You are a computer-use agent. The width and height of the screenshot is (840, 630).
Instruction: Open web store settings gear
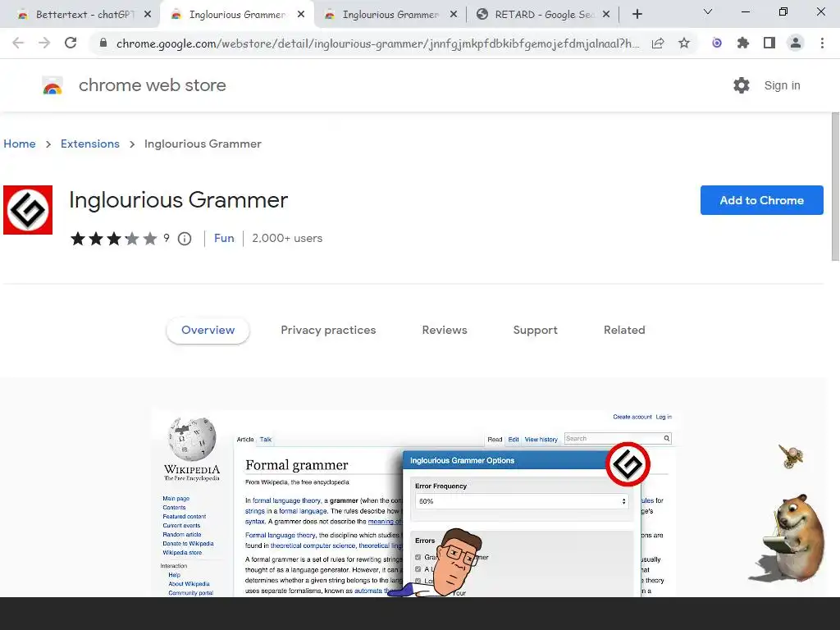(742, 85)
